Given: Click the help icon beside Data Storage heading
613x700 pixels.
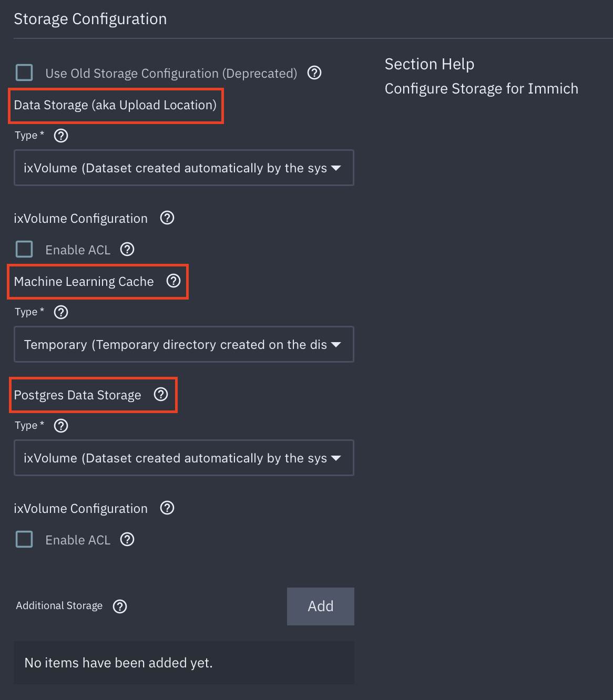Looking at the screenshot, I should [60, 136].
